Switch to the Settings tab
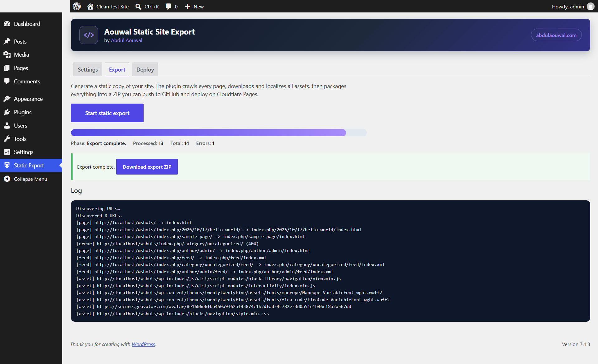This screenshot has height=364, width=598. 88,69
